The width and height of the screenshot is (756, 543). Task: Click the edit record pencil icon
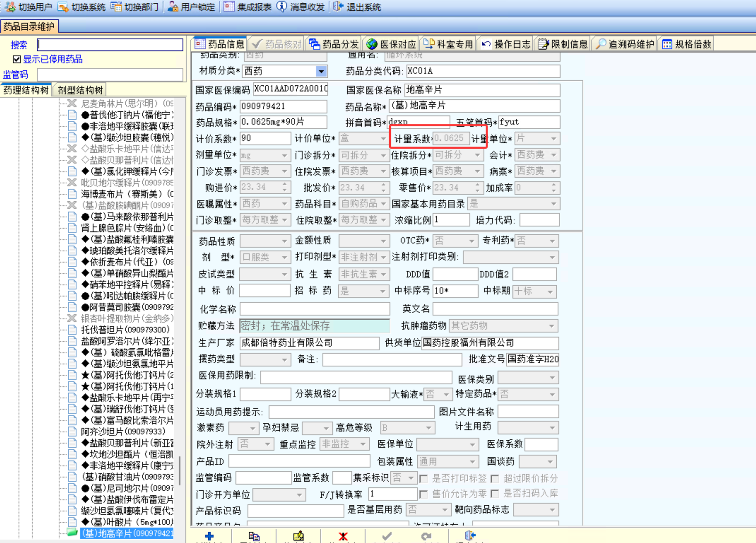pos(299,536)
